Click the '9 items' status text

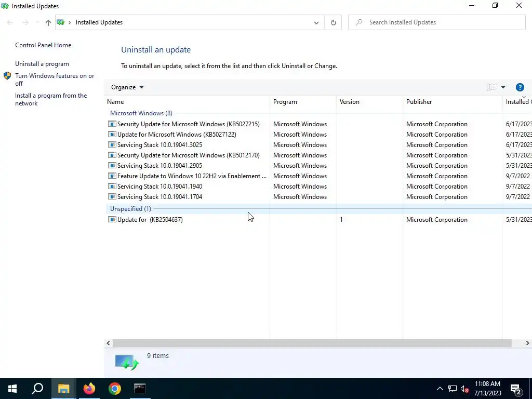158,355
